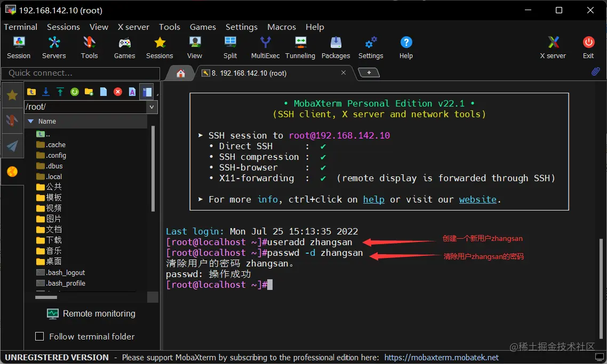Click the purple letter A file icon

pos(132,92)
